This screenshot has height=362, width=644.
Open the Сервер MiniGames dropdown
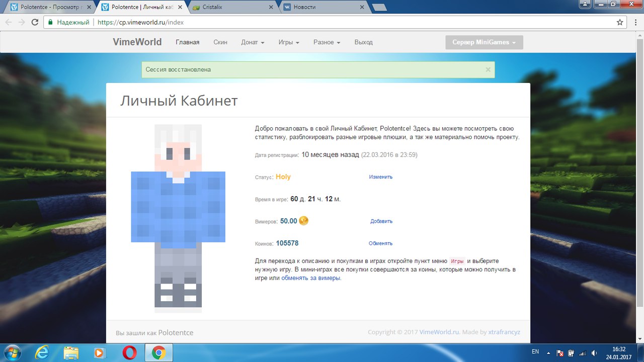click(484, 42)
